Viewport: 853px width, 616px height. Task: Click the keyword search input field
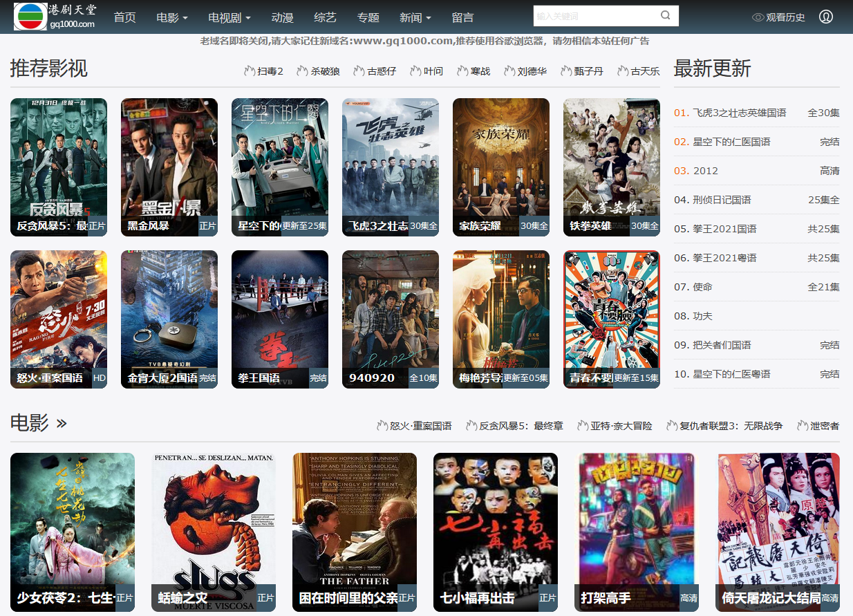coord(596,16)
